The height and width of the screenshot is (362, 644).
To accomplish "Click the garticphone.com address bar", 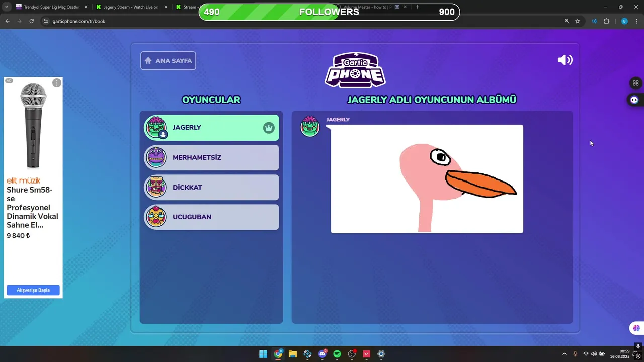I will point(302,21).
